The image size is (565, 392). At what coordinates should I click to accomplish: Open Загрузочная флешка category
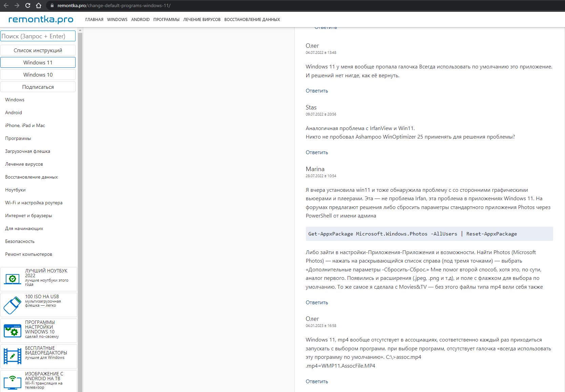(27, 151)
